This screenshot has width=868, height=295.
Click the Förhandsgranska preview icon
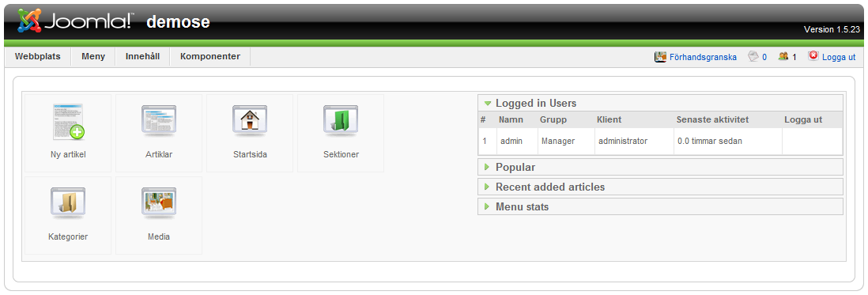(x=660, y=56)
